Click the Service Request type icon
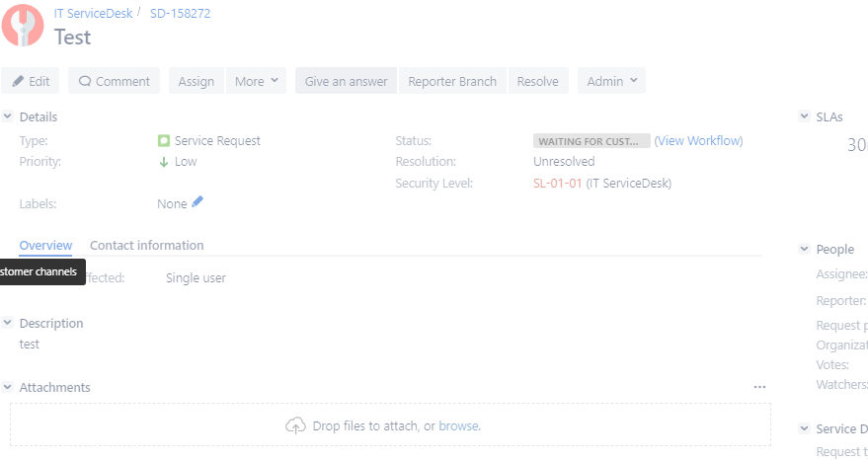 coord(164,140)
